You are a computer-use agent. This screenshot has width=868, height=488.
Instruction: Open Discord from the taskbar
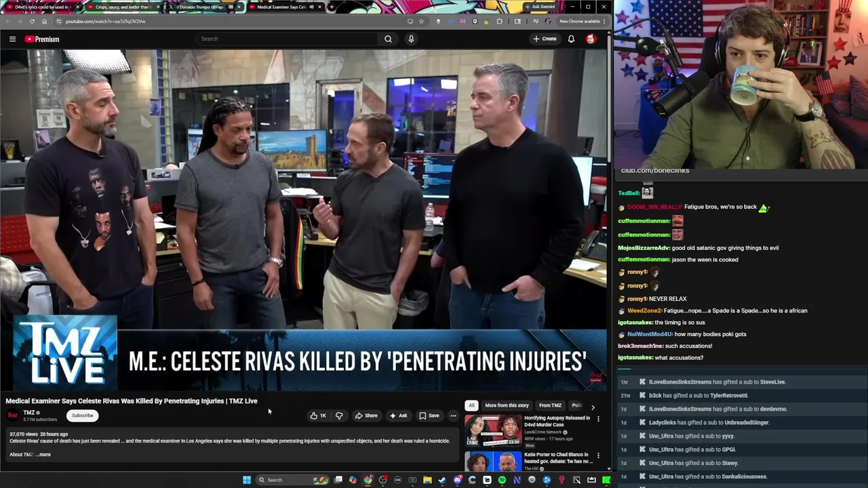pos(457,480)
